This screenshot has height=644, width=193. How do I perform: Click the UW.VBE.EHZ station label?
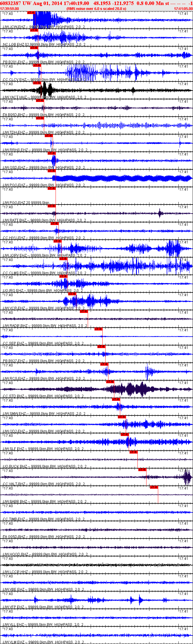point(44,590)
